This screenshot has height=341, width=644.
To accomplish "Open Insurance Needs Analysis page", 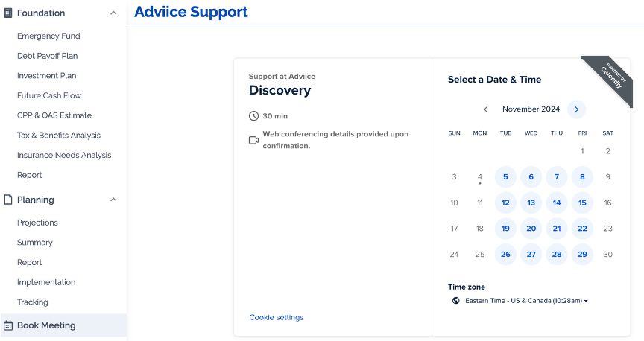I will 64,155.
